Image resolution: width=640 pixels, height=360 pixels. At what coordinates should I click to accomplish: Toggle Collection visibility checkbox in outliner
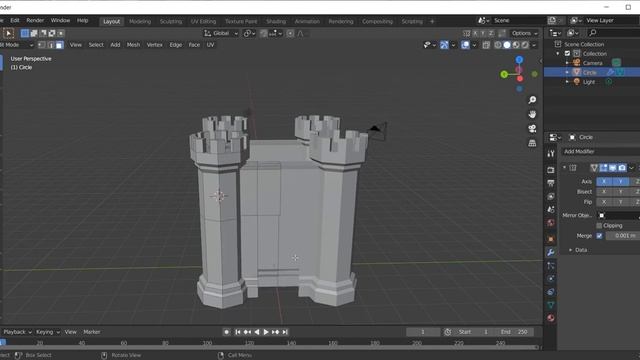pos(567,53)
